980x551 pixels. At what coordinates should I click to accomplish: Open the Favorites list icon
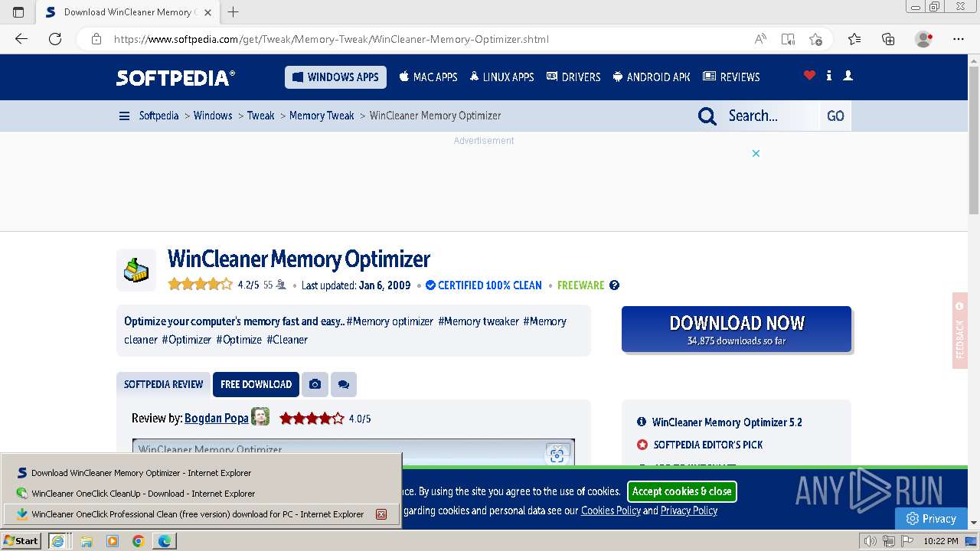(x=854, y=39)
